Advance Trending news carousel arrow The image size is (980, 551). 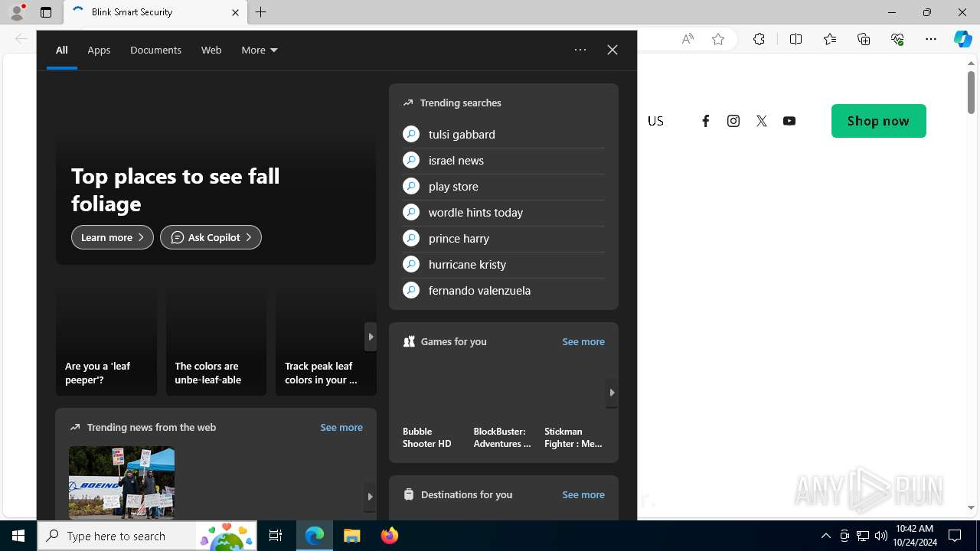pyautogui.click(x=370, y=497)
